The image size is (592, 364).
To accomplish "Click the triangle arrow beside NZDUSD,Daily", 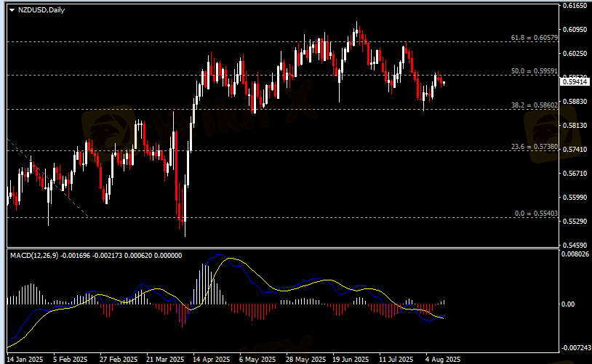I will 10,8.
